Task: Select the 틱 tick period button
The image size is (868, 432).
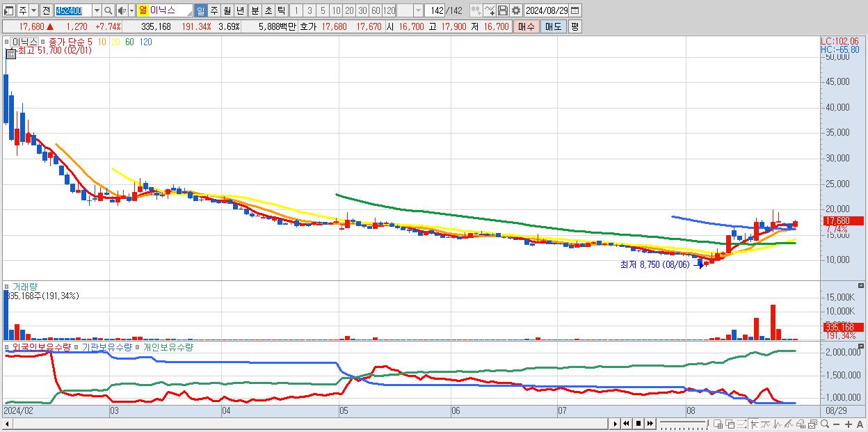Action: point(281,10)
